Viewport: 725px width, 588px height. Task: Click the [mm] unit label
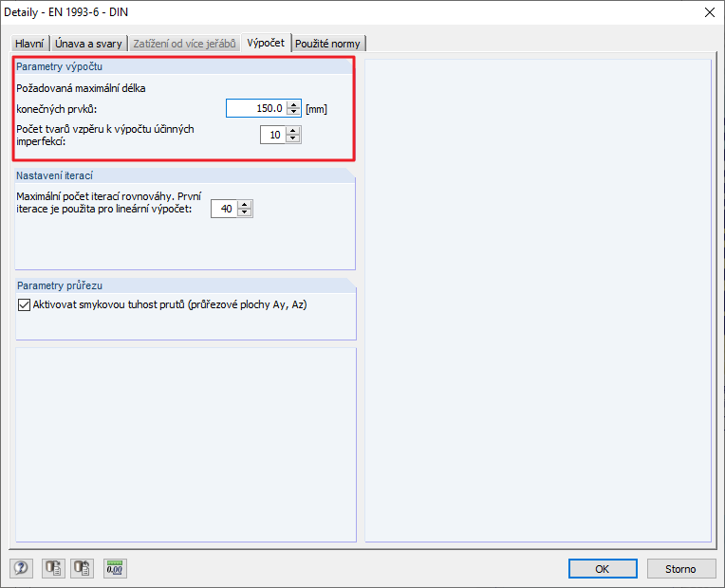tap(316, 109)
